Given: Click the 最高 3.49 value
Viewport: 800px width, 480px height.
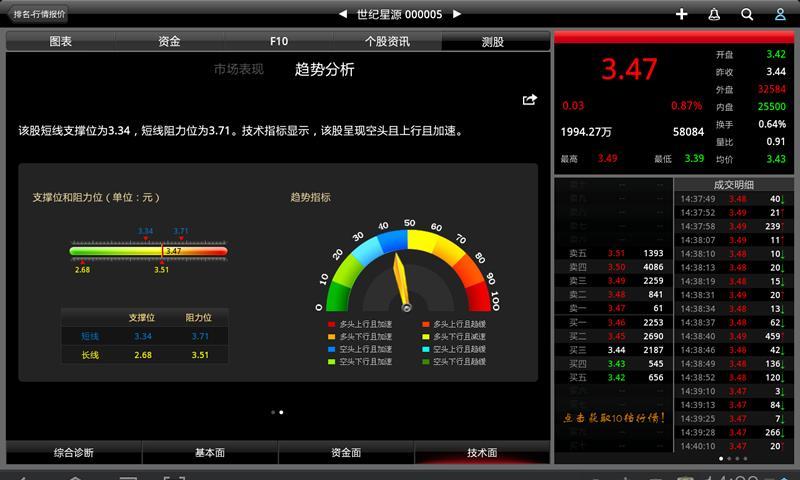Looking at the screenshot, I should click(608, 158).
